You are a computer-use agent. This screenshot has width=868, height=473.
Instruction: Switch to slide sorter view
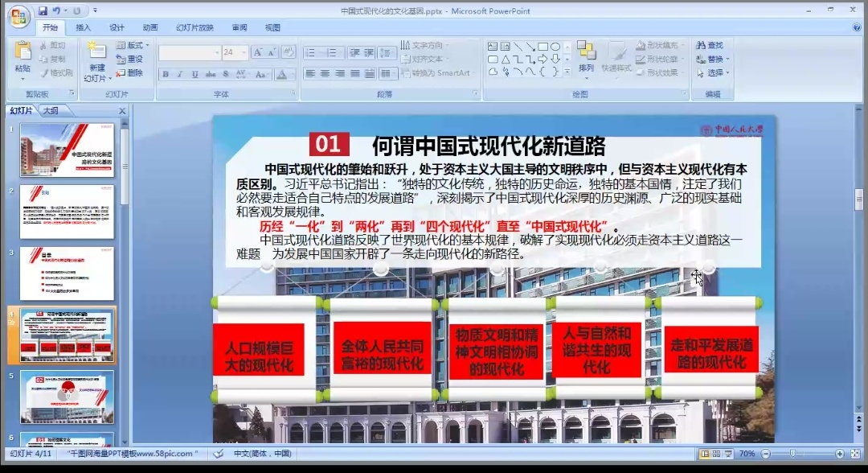click(718, 454)
